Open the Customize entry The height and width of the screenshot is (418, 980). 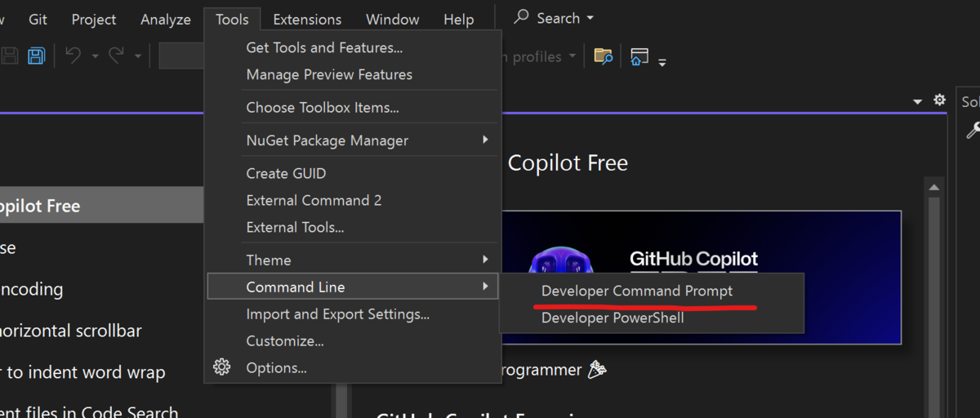352,340
